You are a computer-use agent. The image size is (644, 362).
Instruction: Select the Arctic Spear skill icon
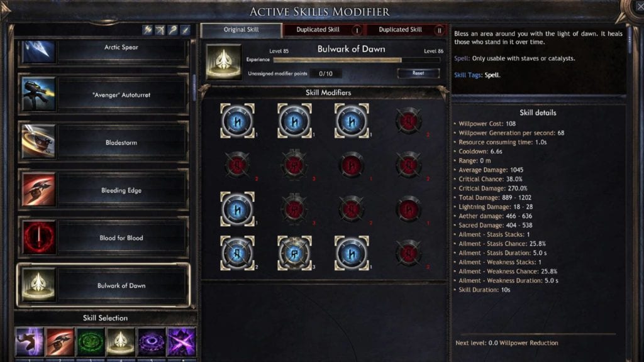tap(38, 52)
